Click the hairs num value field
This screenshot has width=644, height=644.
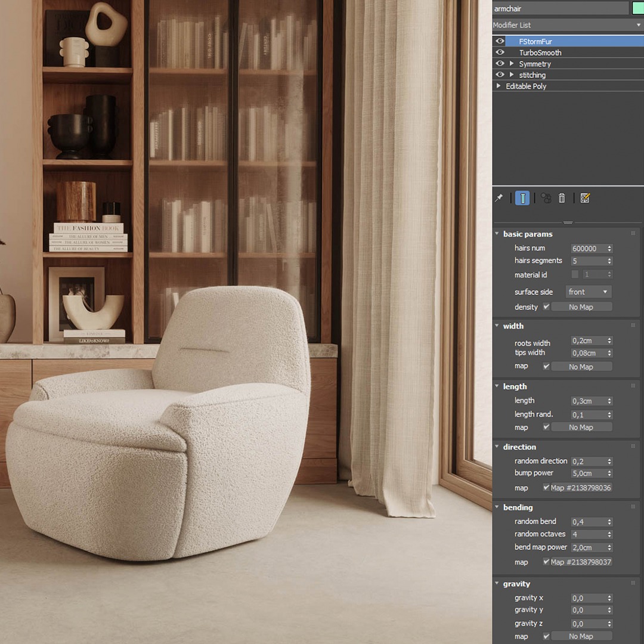[x=588, y=249]
